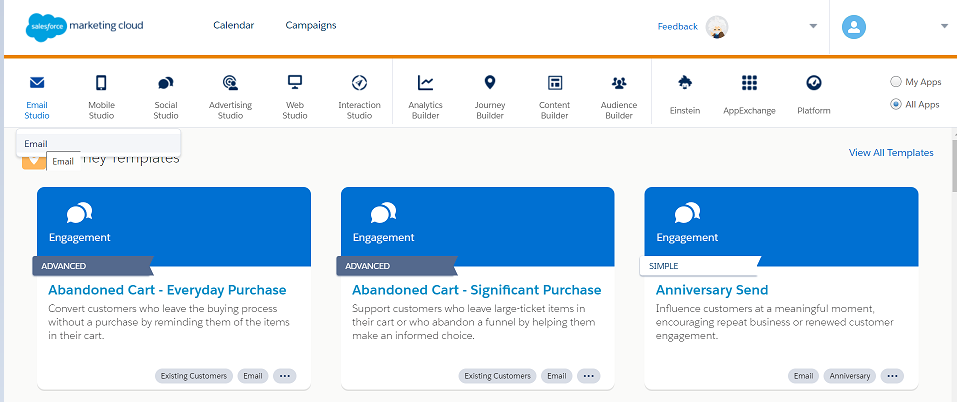Open the Calendar menu

(234, 25)
